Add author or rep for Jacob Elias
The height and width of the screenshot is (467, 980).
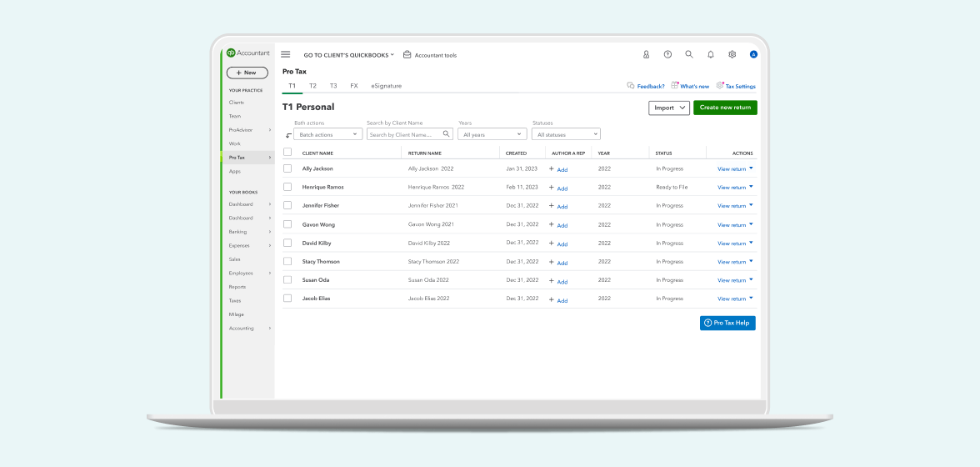tap(558, 299)
